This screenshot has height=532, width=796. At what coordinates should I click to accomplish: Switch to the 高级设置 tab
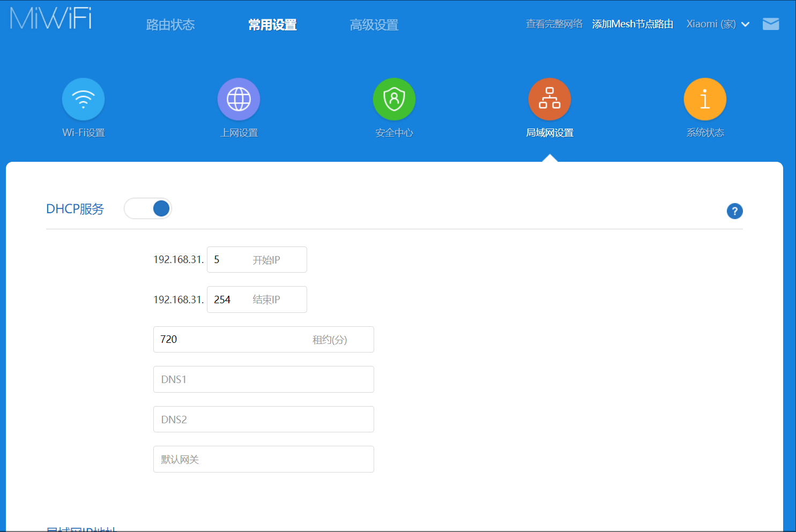tap(374, 25)
